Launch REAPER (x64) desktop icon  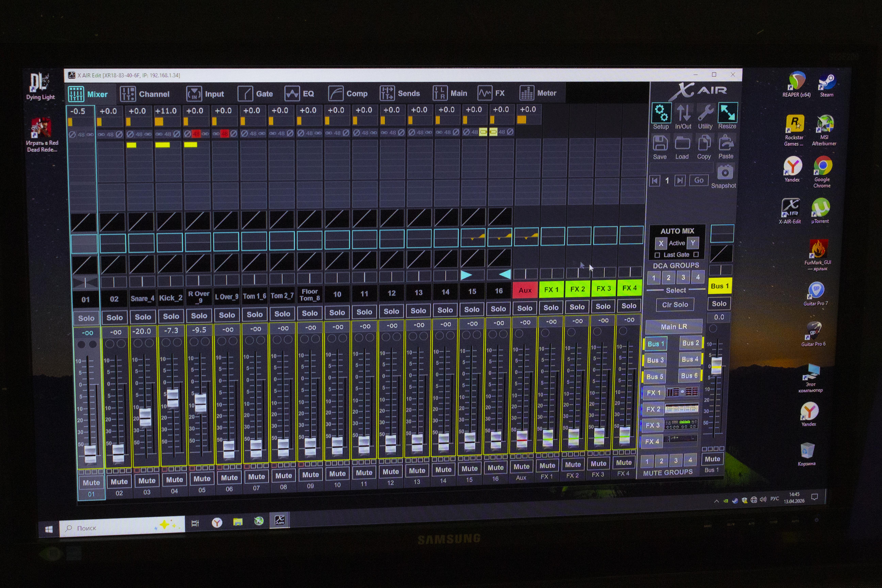tap(796, 85)
